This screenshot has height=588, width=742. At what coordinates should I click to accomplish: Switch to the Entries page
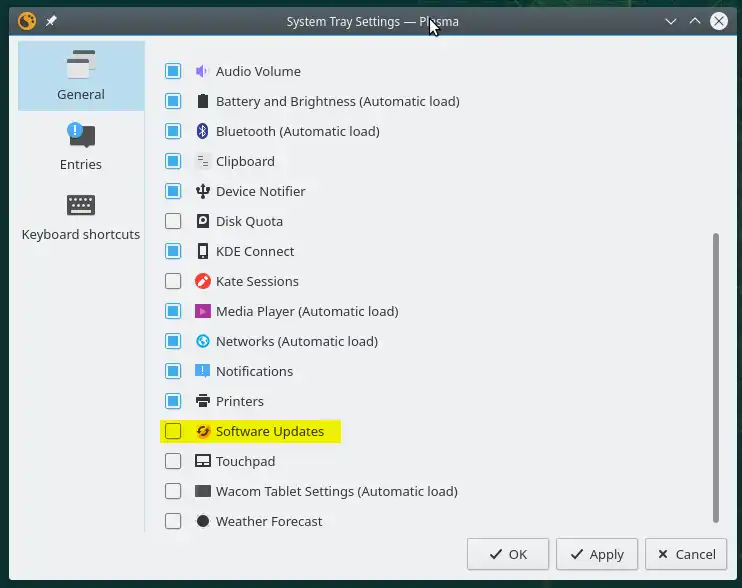point(81,146)
